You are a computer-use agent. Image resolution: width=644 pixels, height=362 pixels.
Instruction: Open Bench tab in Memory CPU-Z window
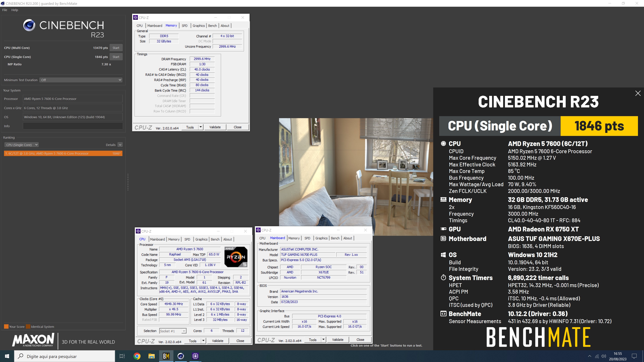[212, 25]
